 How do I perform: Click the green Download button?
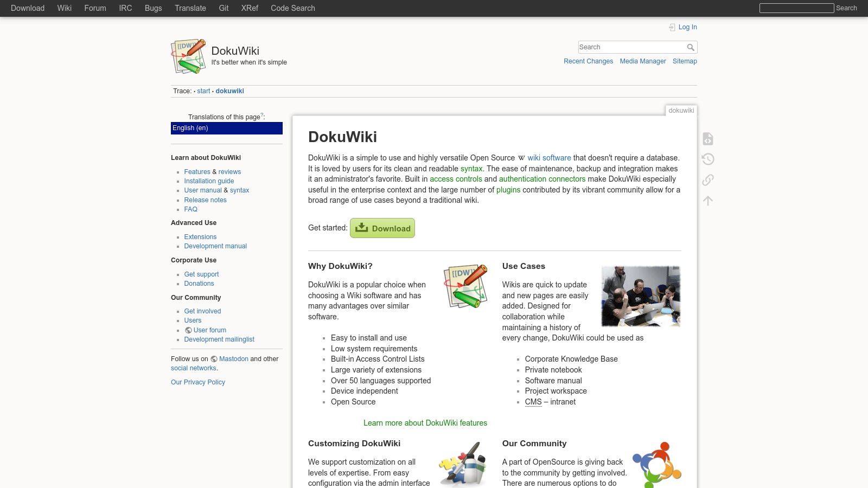tap(382, 228)
